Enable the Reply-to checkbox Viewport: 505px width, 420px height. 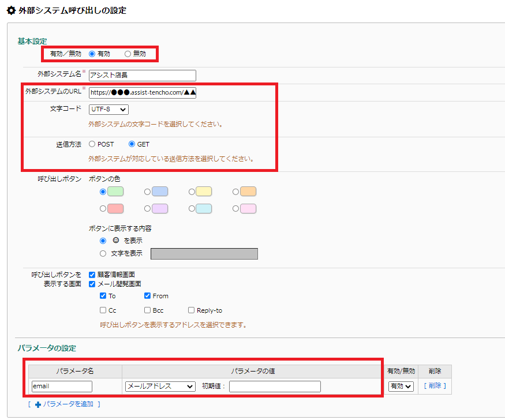pyautogui.click(x=191, y=310)
